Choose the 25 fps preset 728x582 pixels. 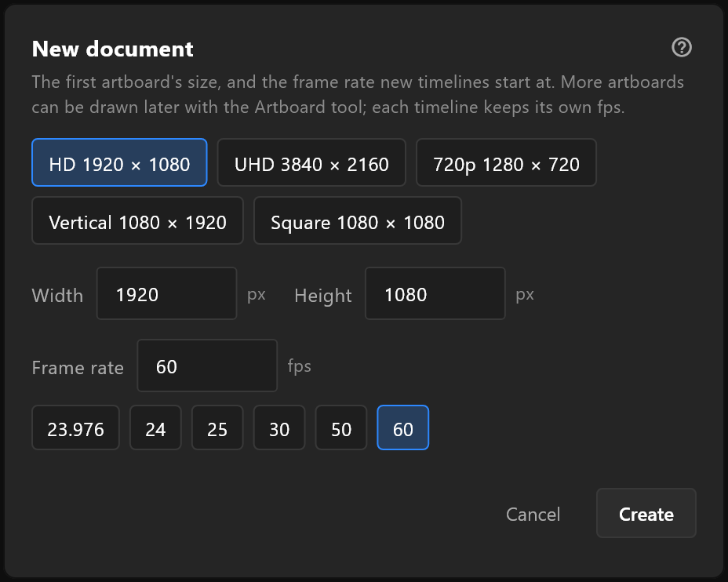click(x=217, y=427)
